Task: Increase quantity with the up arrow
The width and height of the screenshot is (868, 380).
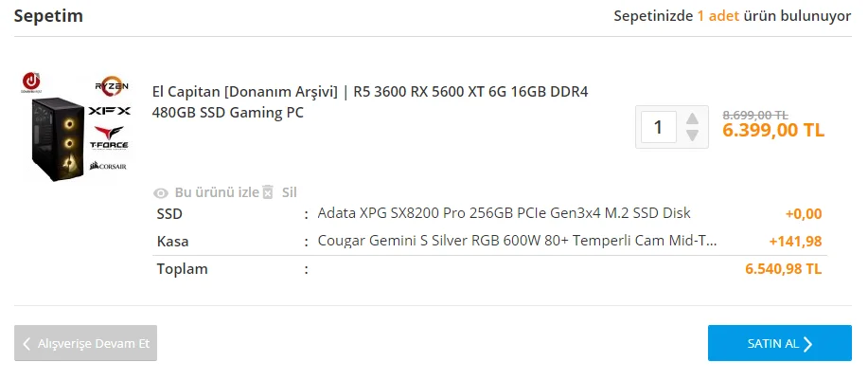Action: [x=692, y=118]
